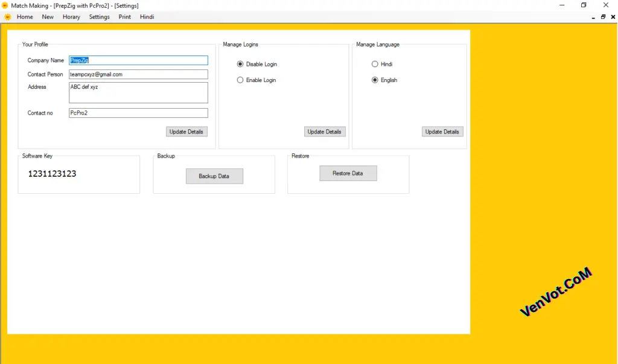The height and width of the screenshot is (364, 618).
Task: Click the Backup Data button
Action: (214, 176)
